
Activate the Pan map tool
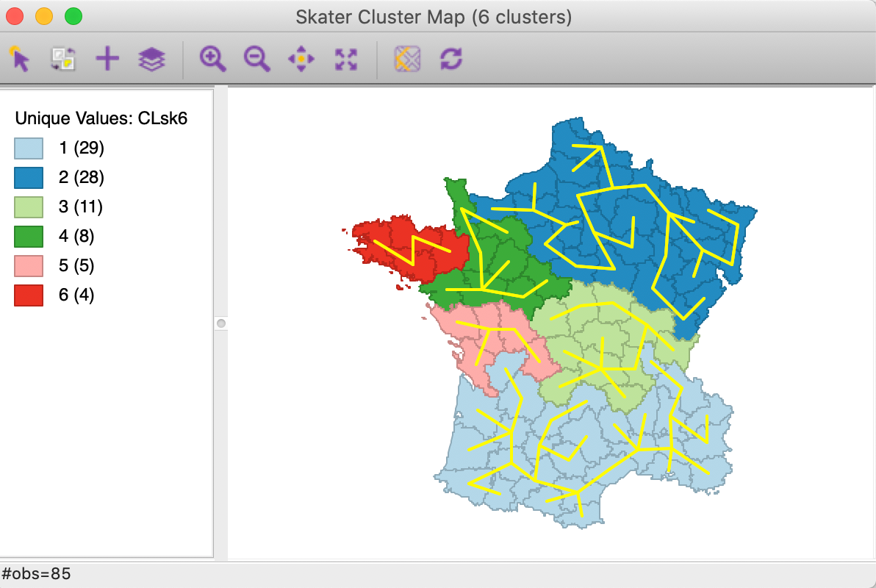[x=301, y=59]
